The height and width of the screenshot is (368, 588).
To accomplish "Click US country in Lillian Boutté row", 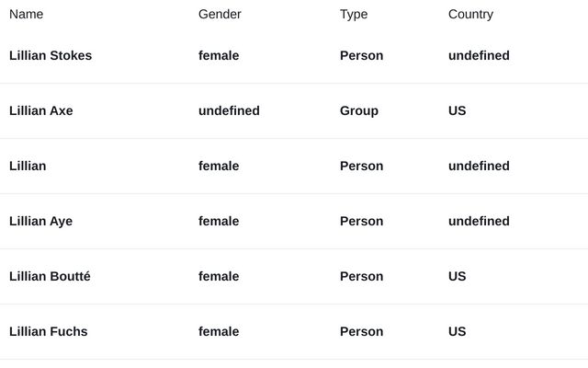I will tap(458, 276).
